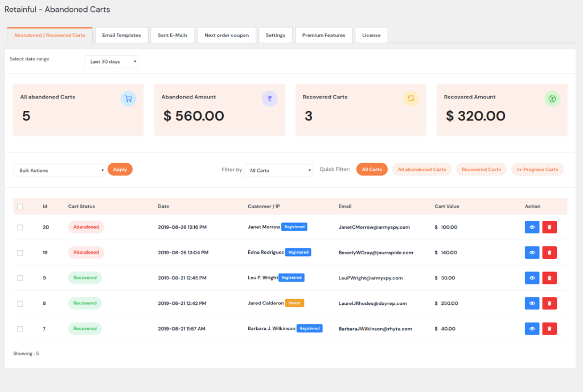Click the rupee icon in Abandoned Amount card
583x392 pixels.
pos(269,99)
